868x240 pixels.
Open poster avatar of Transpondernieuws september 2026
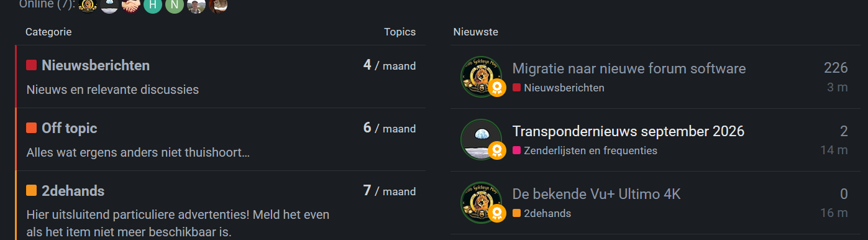(482, 139)
